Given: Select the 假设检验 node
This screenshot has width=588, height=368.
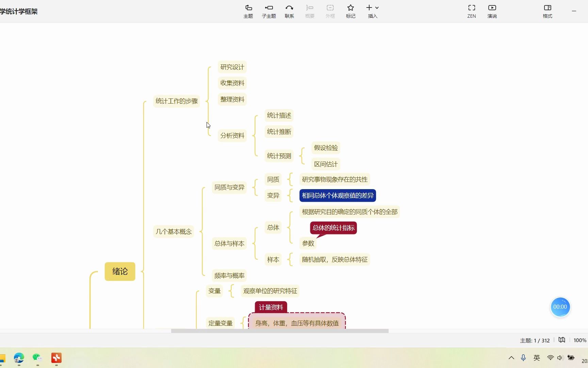Looking at the screenshot, I should click(326, 148).
